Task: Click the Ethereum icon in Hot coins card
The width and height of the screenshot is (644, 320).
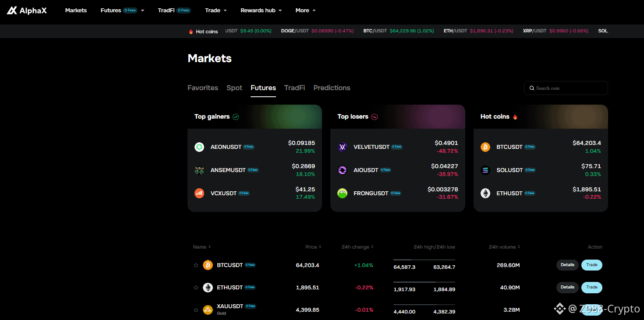Action: 485,193
